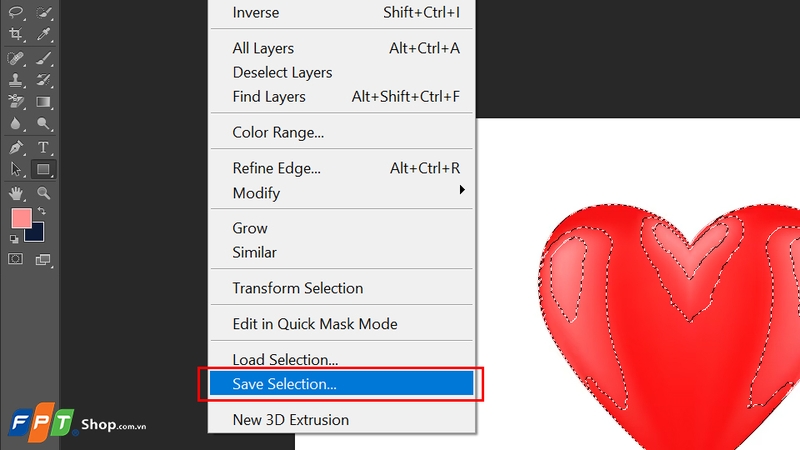800x450 pixels.
Task: Open the dark blue background color swatch
Action: (x=35, y=233)
